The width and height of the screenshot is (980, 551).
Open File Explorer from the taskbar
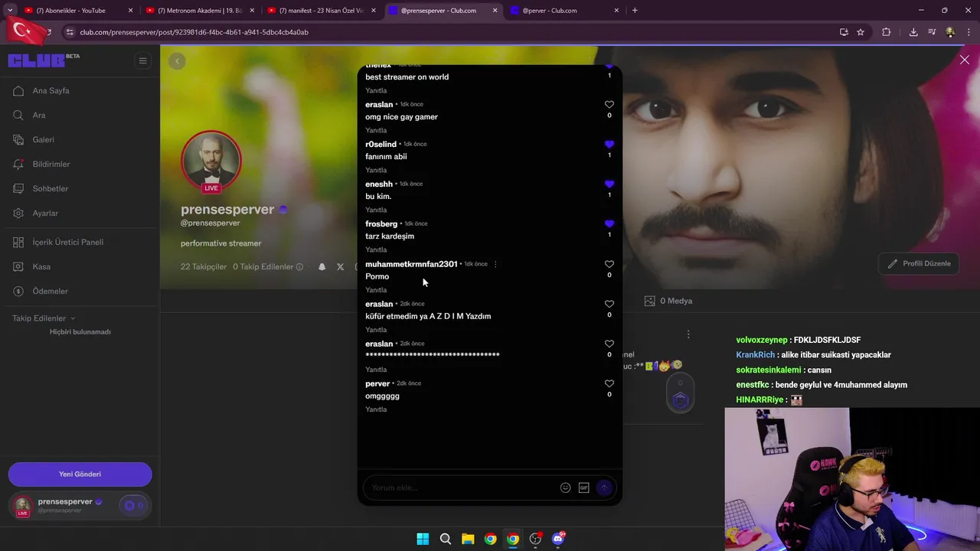click(x=468, y=539)
